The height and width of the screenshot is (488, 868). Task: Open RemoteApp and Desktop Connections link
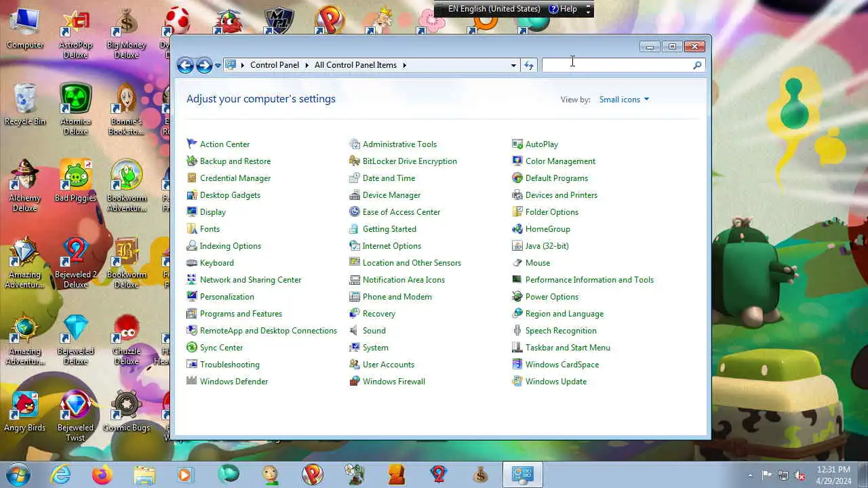pyautogui.click(x=269, y=330)
